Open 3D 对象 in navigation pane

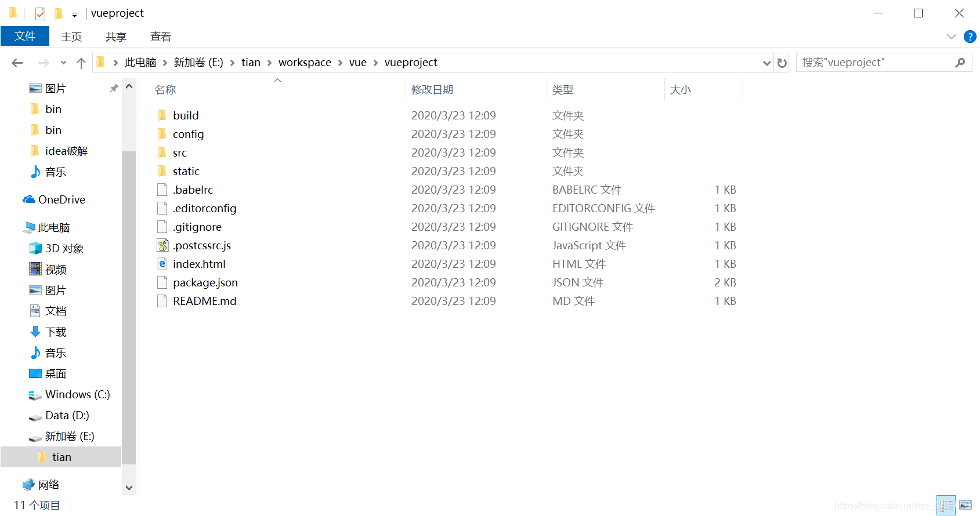[64, 248]
